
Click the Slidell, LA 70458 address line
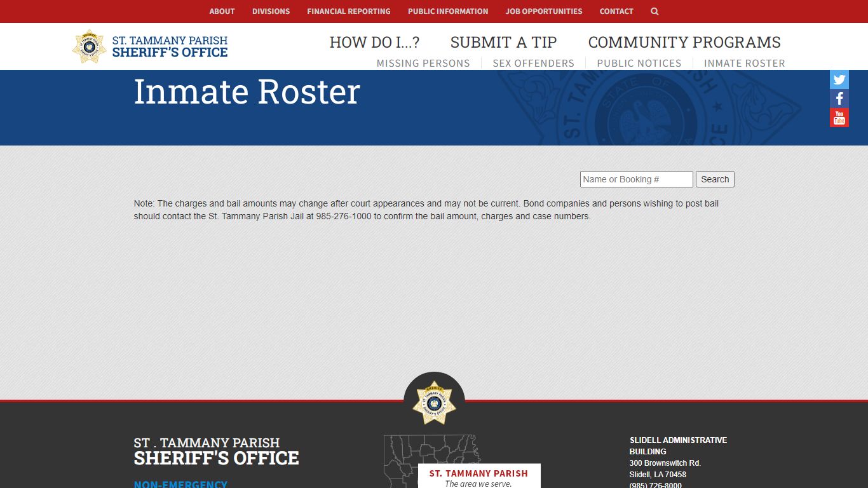(x=658, y=475)
